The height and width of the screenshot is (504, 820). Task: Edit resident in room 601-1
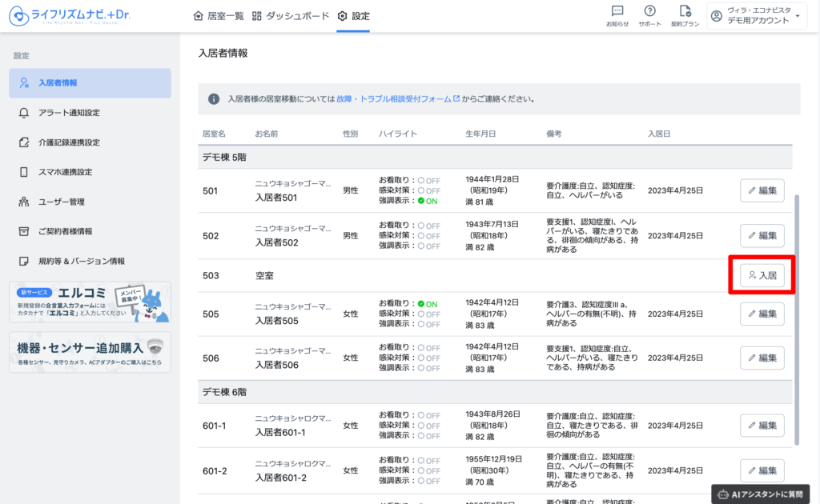762,426
